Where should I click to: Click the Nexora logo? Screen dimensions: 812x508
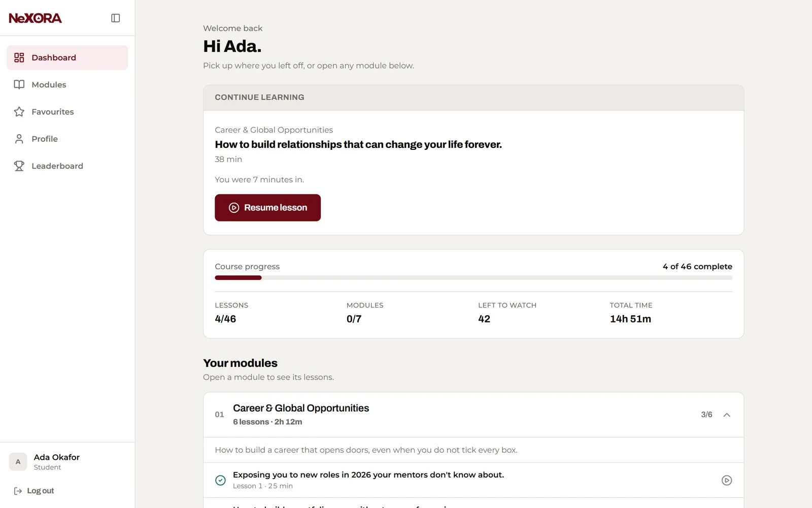point(35,18)
